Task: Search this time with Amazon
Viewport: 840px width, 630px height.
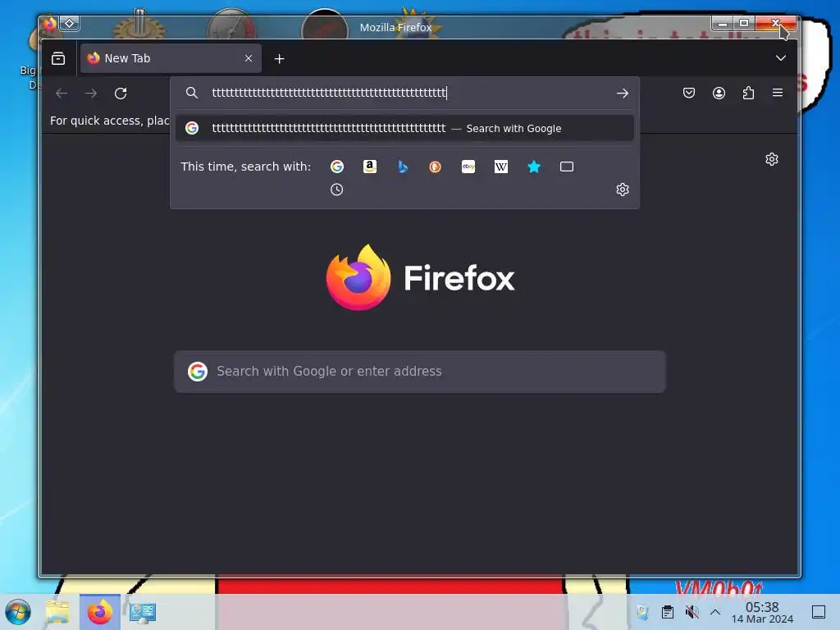Action: pos(370,167)
